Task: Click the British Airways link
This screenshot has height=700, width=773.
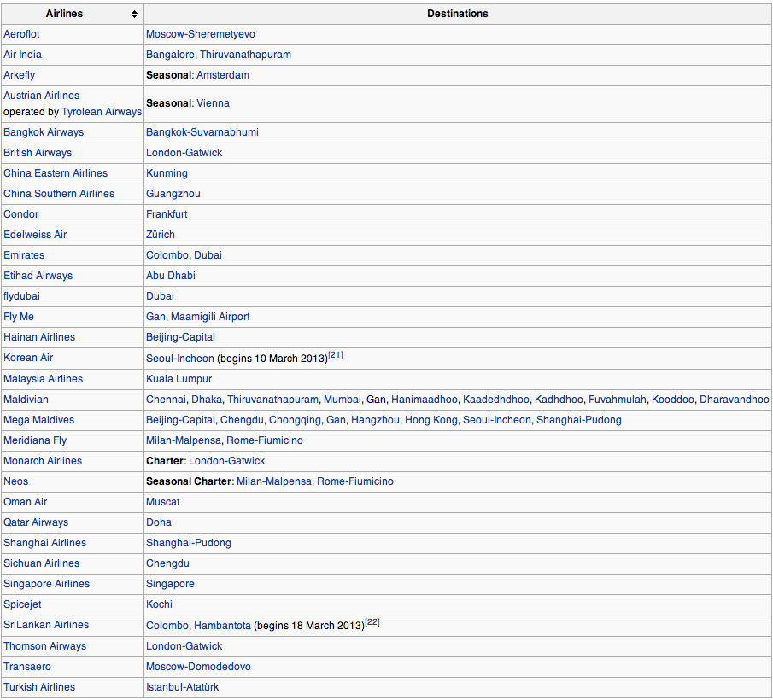Action: (x=38, y=153)
